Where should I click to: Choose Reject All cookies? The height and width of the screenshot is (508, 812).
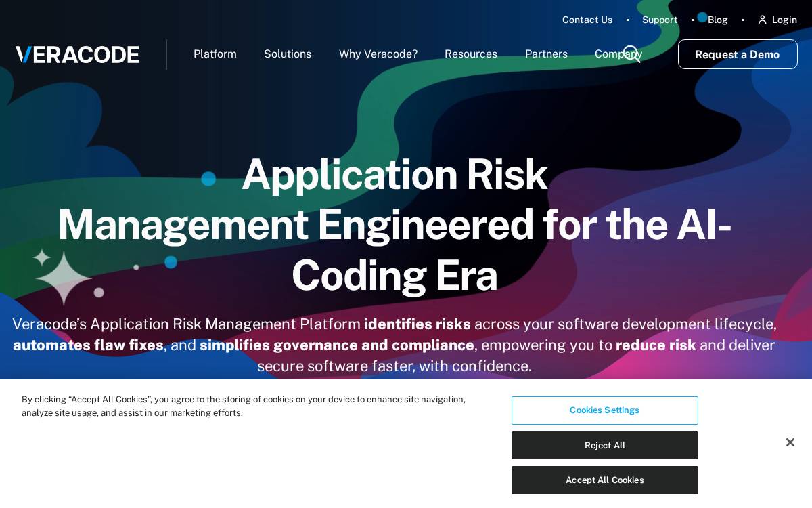(x=605, y=445)
